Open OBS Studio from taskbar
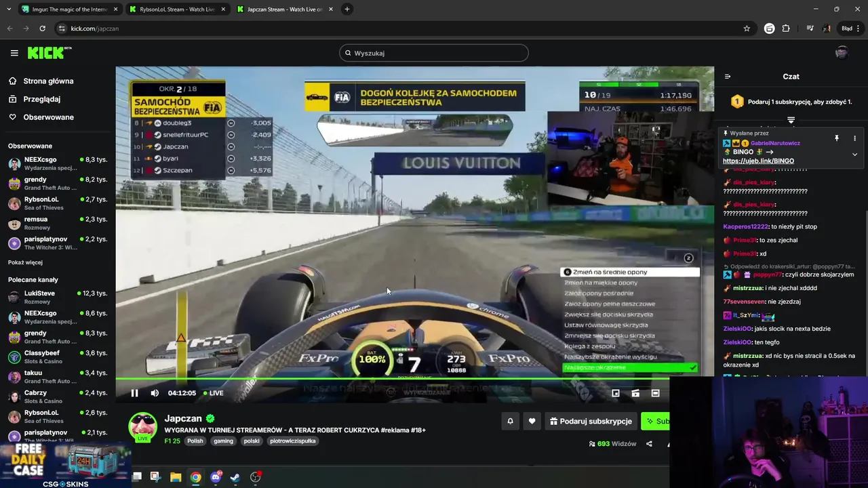This screenshot has width=868, height=488. [255, 477]
